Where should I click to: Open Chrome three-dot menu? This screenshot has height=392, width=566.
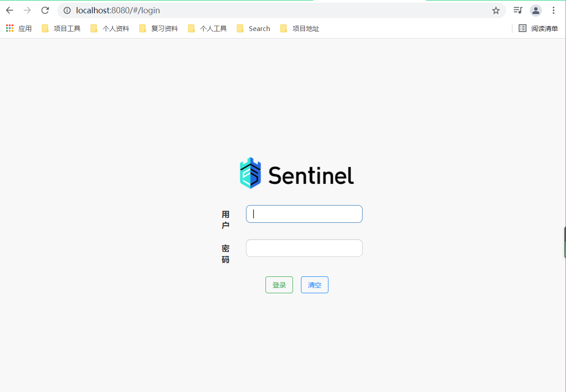pyautogui.click(x=554, y=10)
